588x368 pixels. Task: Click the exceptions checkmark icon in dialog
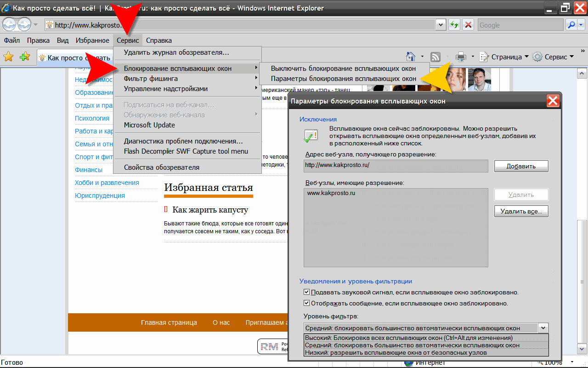[311, 135]
